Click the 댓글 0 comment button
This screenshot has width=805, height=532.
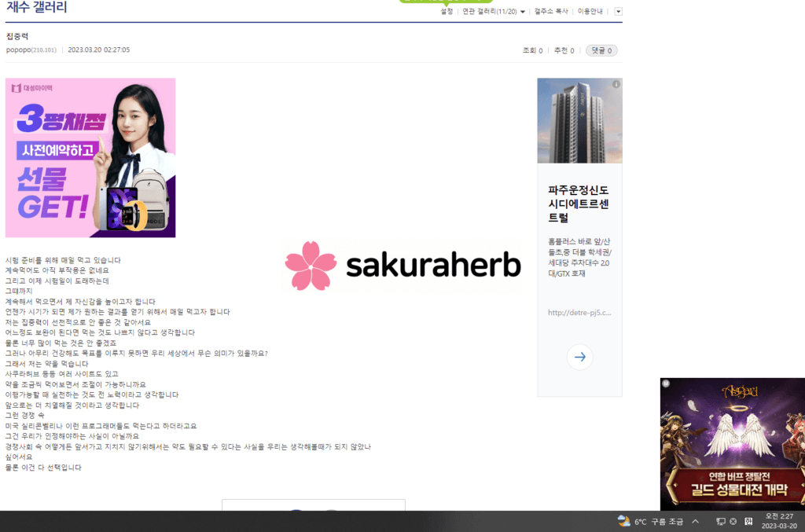[x=601, y=51]
